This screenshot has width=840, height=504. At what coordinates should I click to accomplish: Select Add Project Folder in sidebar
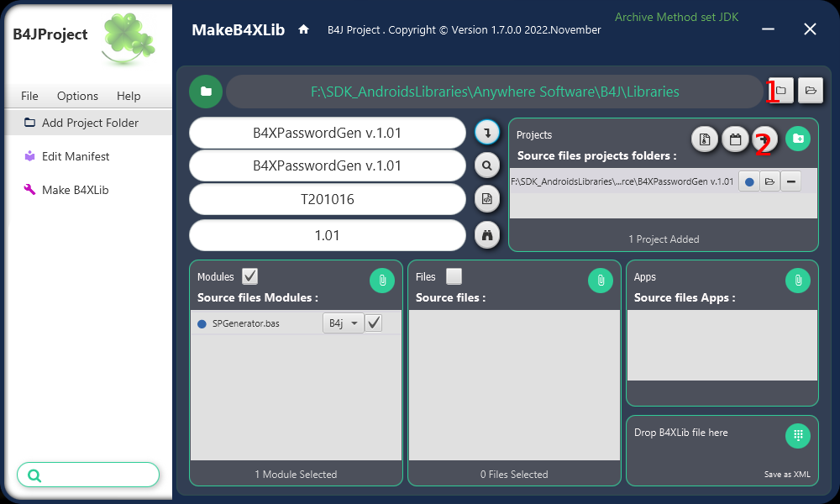(x=88, y=123)
